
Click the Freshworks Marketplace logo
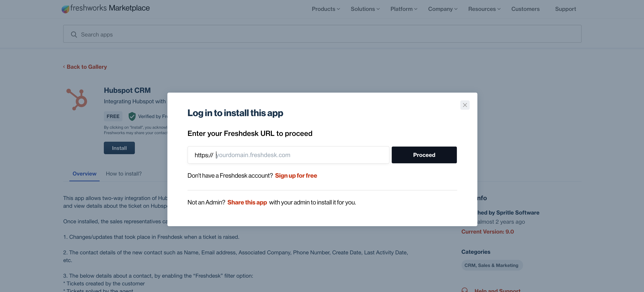click(106, 9)
